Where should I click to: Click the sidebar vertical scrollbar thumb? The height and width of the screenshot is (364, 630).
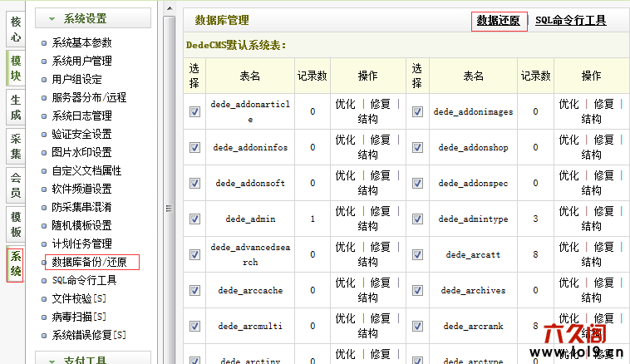[x=170, y=189]
